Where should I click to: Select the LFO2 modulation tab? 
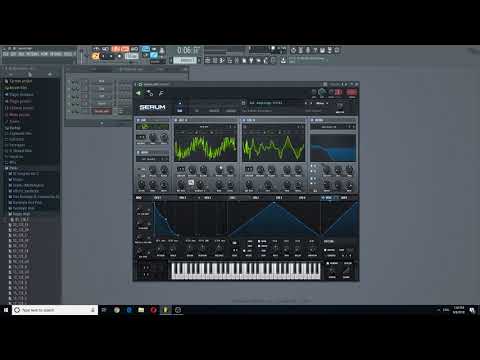click(x=256, y=198)
